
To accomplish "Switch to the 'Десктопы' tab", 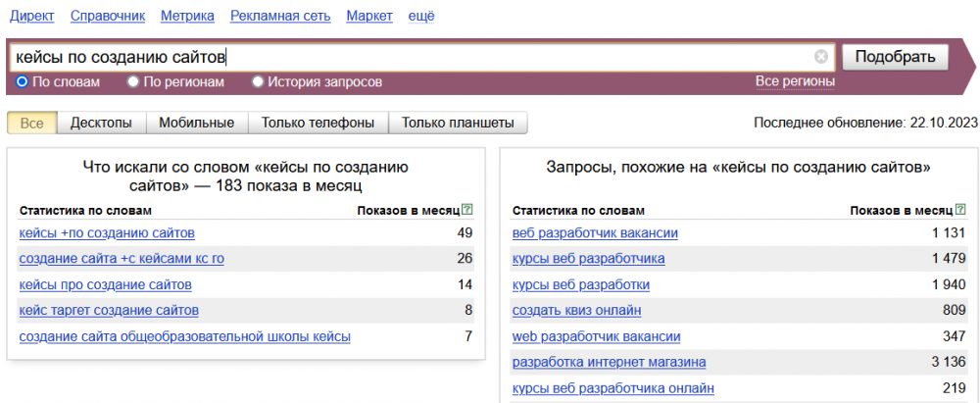I will pos(101,123).
